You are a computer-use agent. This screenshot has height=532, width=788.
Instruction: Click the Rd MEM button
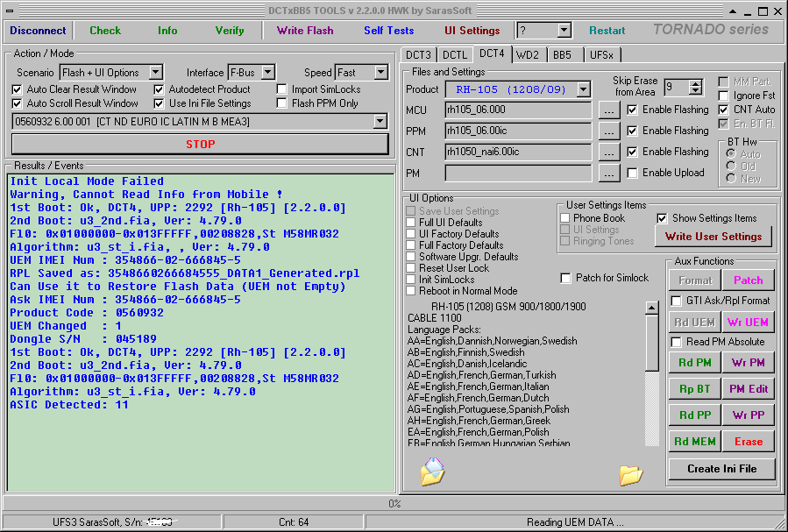[695, 442]
